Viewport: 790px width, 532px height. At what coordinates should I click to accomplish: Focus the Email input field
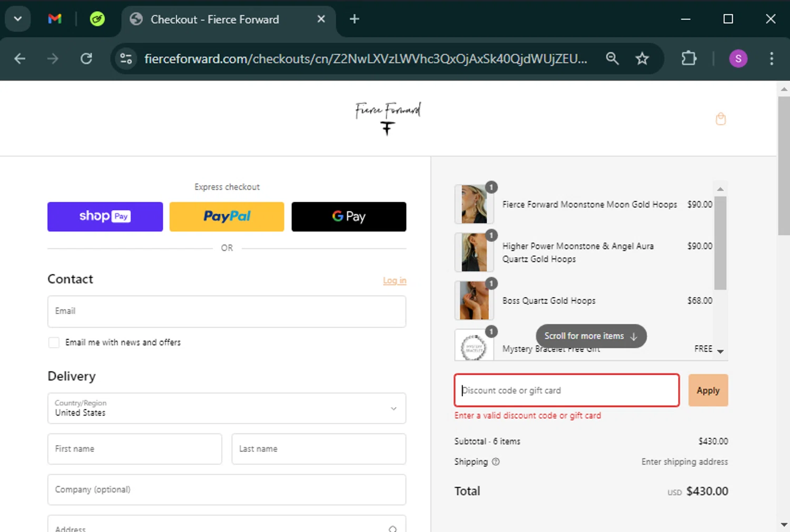coord(227,311)
